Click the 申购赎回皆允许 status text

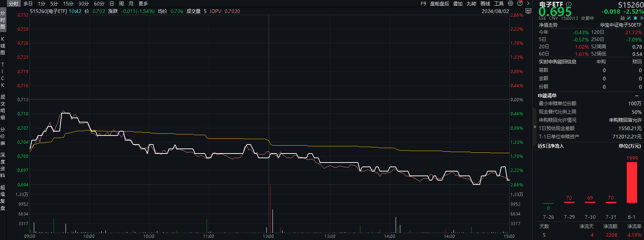pyautogui.click(x=625, y=120)
